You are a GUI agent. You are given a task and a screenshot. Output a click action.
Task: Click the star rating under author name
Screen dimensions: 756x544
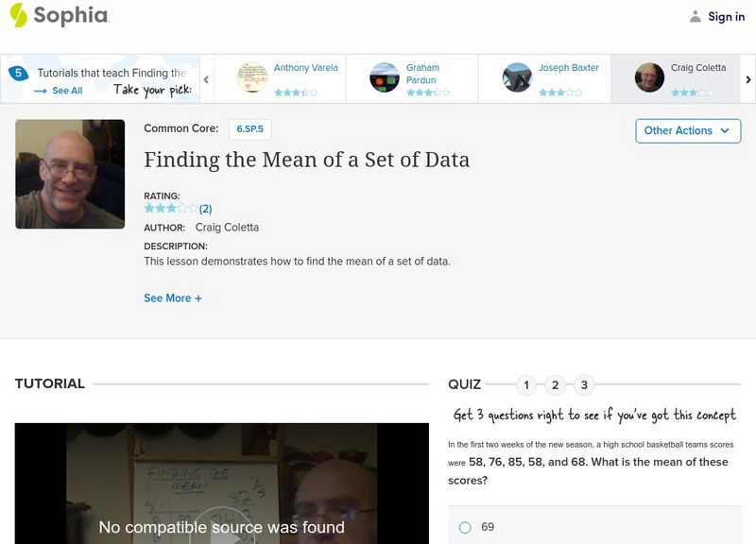(x=170, y=209)
